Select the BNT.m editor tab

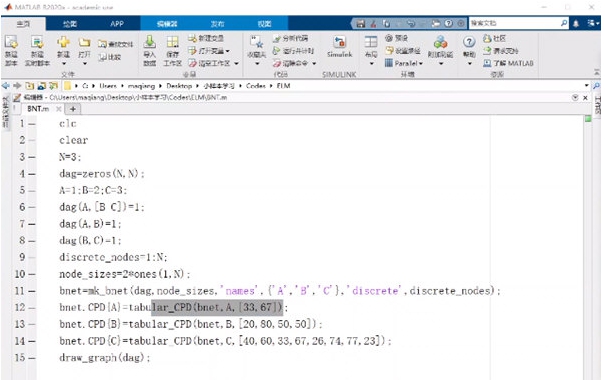point(38,109)
